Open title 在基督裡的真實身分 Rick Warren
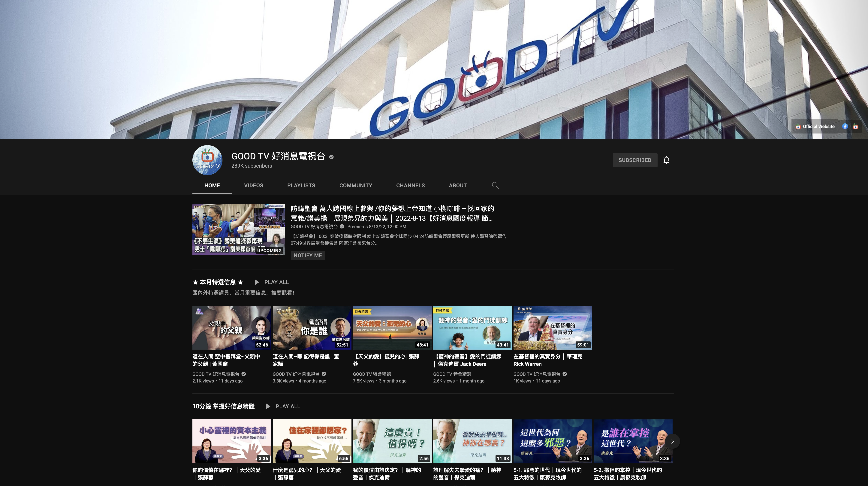Viewport: 868px width, 486px height. [x=548, y=360]
